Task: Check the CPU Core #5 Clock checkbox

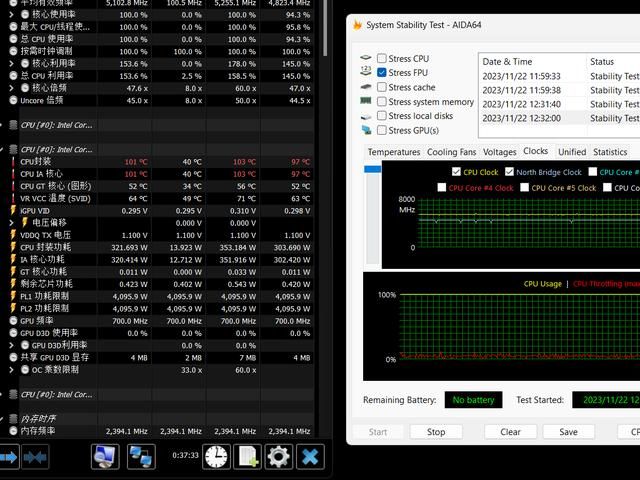Action: tap(524, 187)
